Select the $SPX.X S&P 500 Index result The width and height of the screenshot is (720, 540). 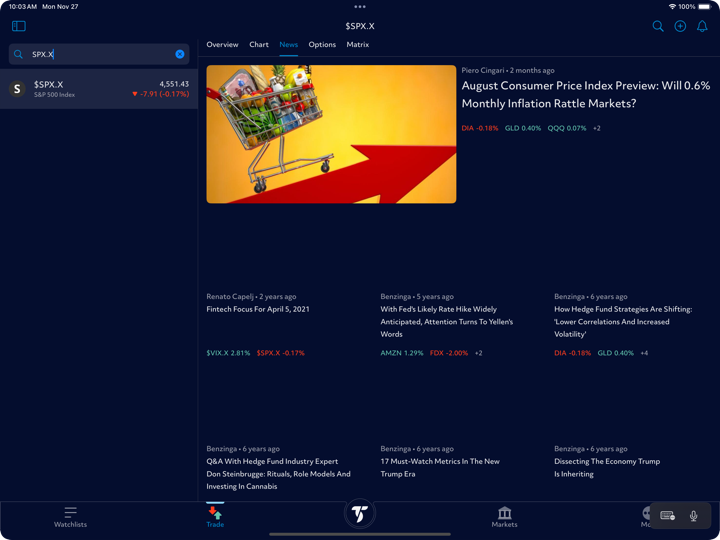click(98, 89)
